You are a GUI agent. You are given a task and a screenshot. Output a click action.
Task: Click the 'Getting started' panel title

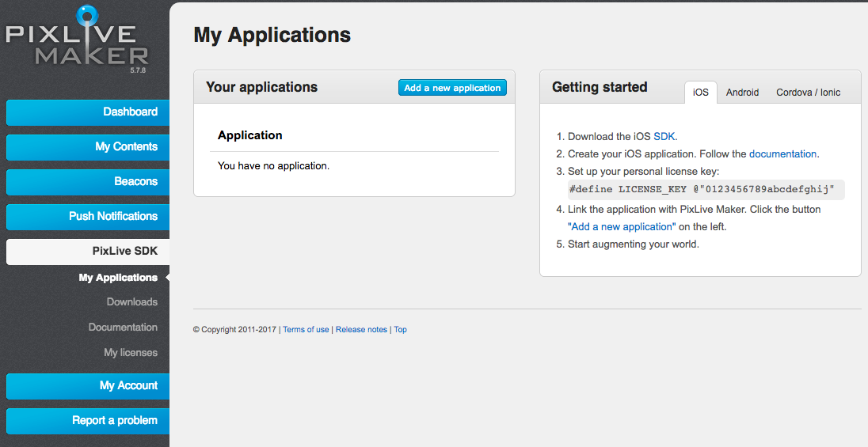(x=600, y=87)
